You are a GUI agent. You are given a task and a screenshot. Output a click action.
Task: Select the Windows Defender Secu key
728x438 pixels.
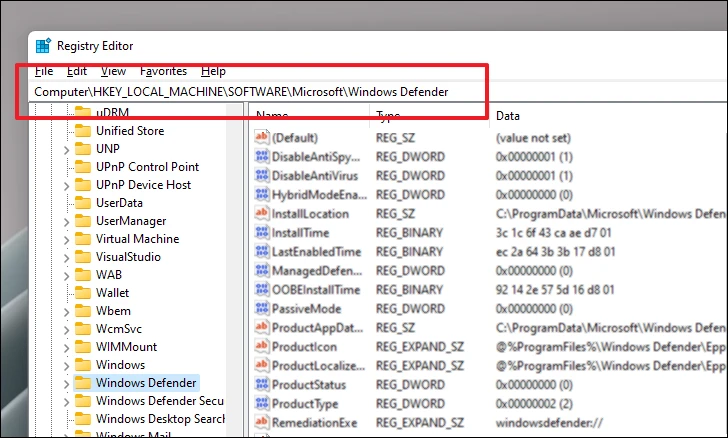[160, 400]
